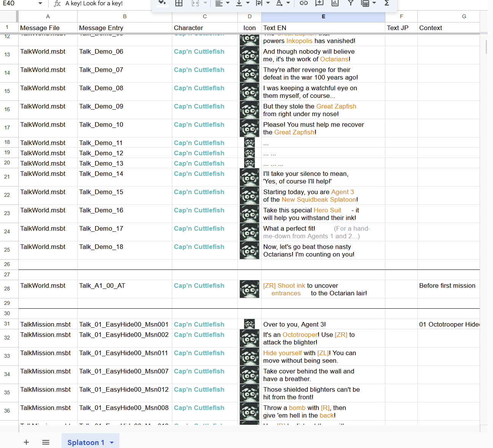Open the cell borders tool

click(x=179, y=3)
